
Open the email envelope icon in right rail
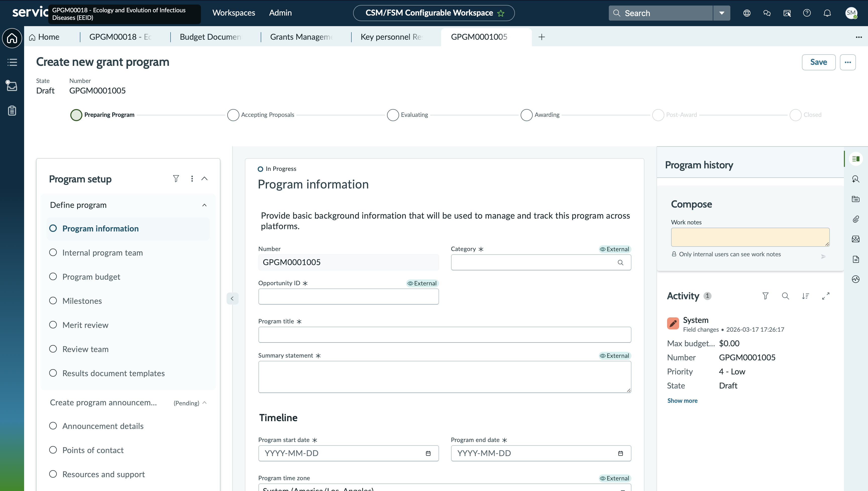(x=855, y=239)
